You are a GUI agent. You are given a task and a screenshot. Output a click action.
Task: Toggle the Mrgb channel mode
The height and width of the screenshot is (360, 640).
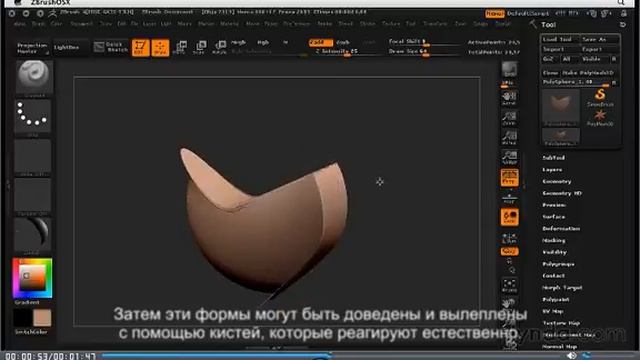238,42
